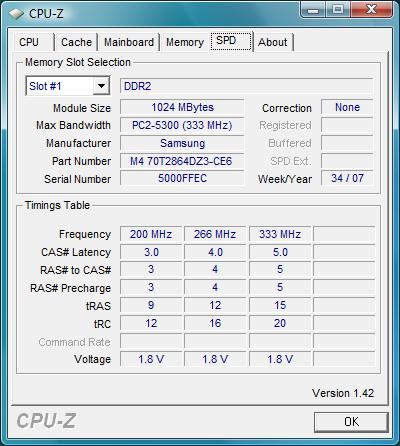Screen dimensions: 400x446
Task: Click the Max Bandwidth label
Action: pos(73,125)
